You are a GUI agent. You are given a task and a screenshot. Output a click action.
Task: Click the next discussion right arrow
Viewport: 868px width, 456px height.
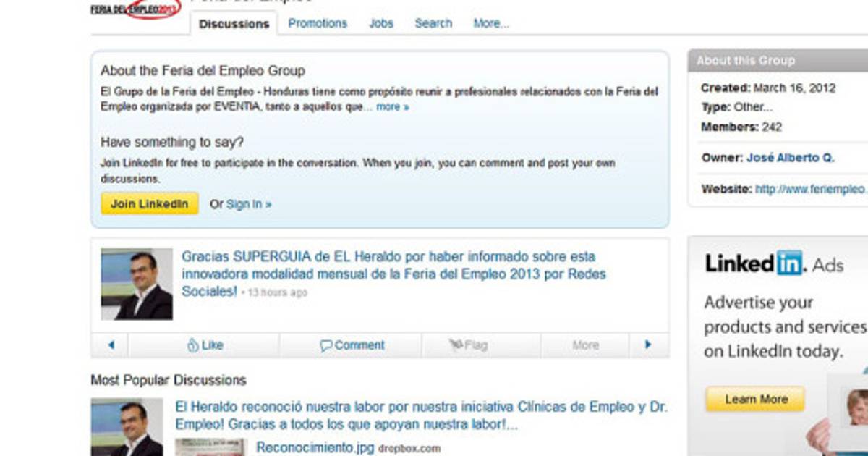[x=647, y=345]
